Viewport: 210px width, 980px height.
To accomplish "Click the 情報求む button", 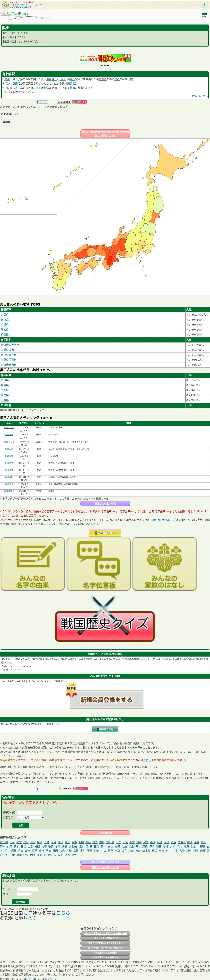I will tap(7, 122).
